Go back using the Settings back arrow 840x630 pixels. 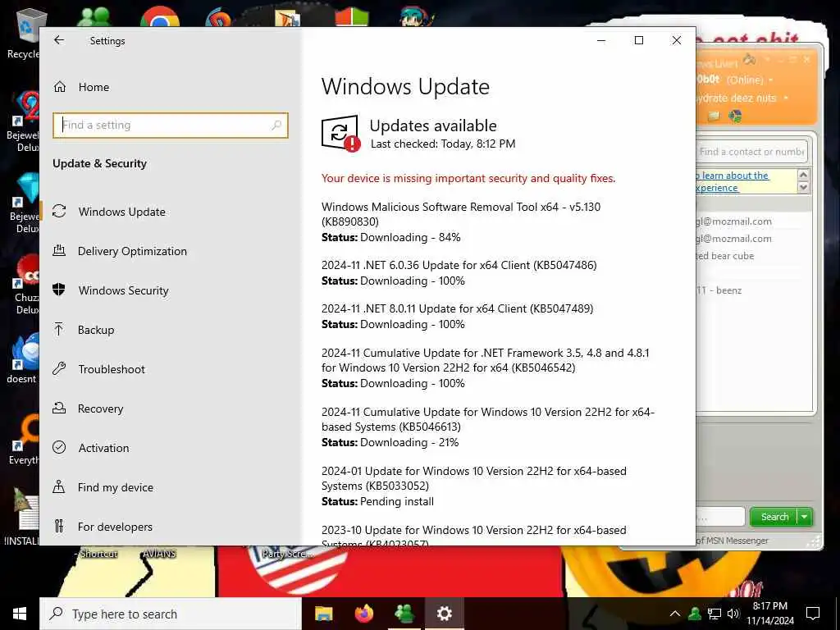click(59, 40)
